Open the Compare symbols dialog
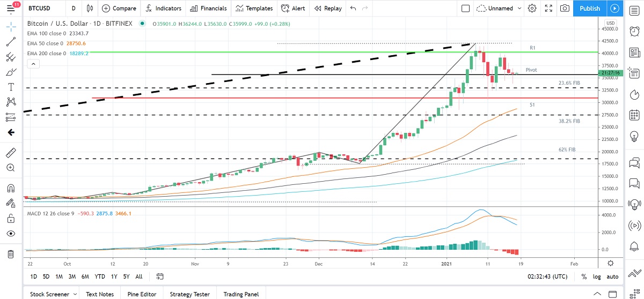The height and width of the screenshot is (299, 644). point(119,9)
